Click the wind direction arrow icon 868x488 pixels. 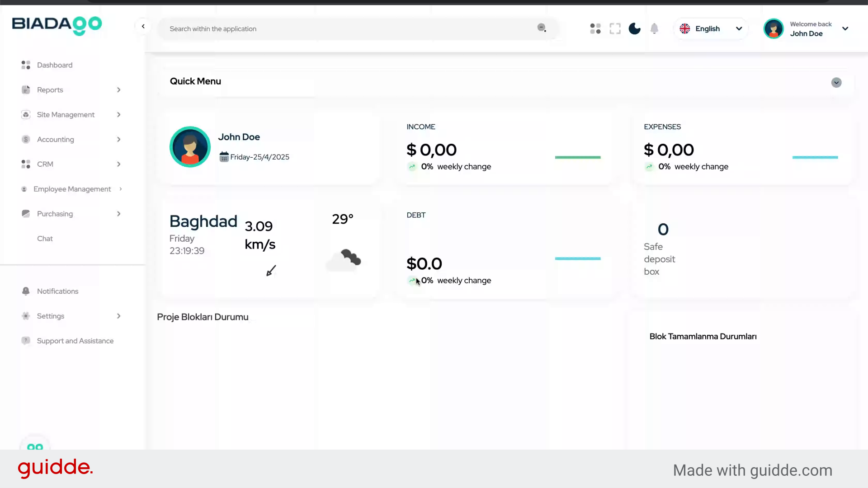click(x=271, y=271)
